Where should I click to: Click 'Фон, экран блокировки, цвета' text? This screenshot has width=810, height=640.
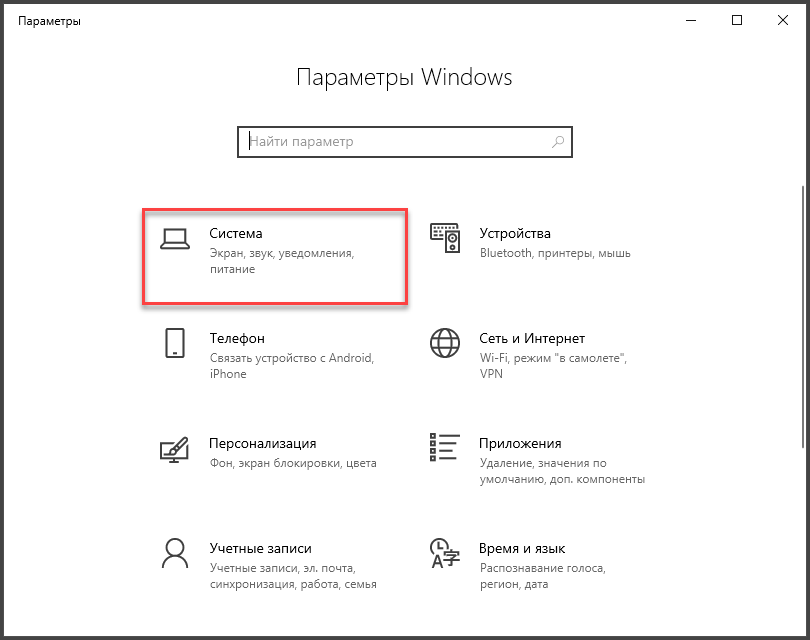[x=293, y=463]
